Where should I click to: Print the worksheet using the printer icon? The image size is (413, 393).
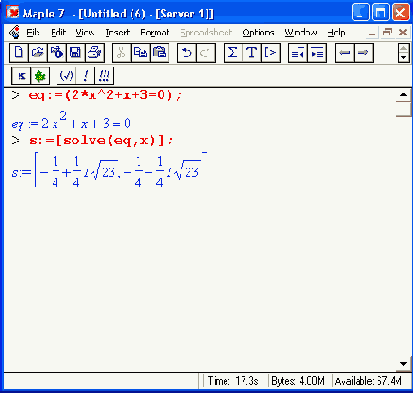click(x=95, y=53)
